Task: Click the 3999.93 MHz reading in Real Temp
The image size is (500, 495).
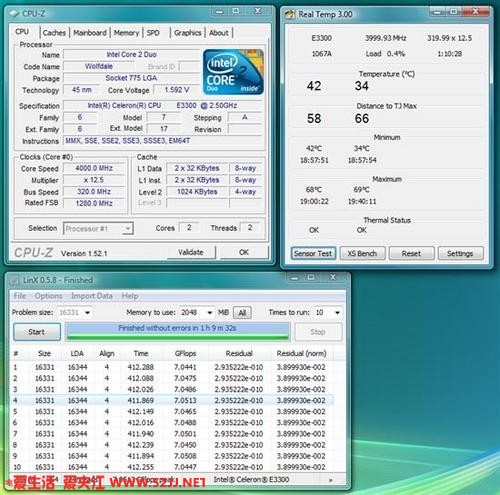Action: point(386,38)
